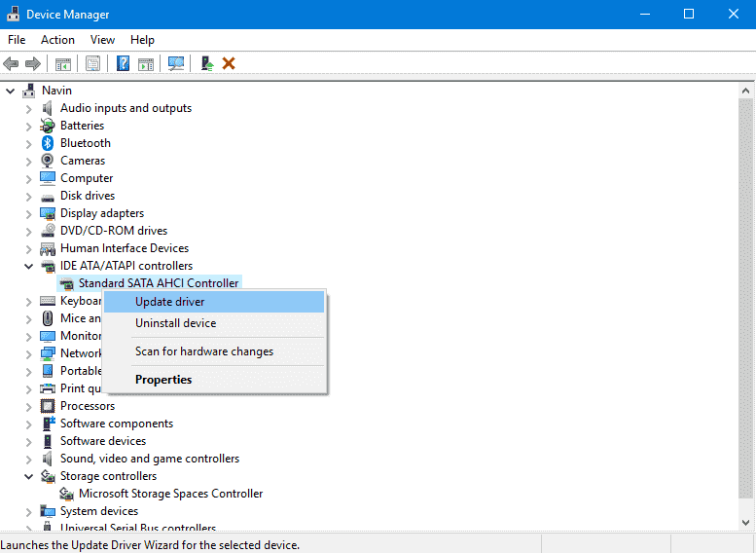Select the Computer category icon
Screen dimensions: 756x553
(48, 178)
